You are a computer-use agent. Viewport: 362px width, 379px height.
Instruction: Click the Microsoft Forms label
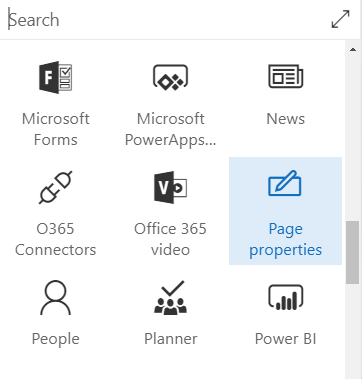[x=56, y=129]
